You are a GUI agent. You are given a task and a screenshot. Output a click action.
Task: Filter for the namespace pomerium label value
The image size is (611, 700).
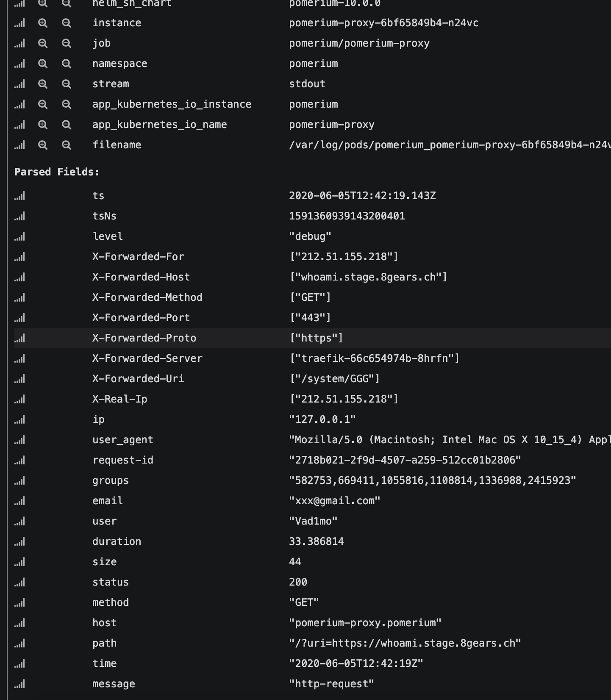coord(42,64)
